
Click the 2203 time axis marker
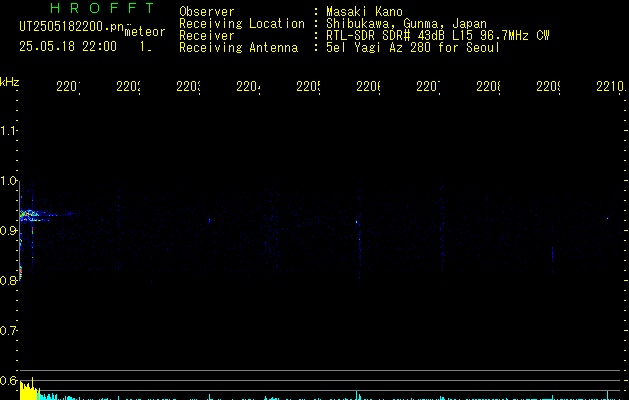point(189,86)
